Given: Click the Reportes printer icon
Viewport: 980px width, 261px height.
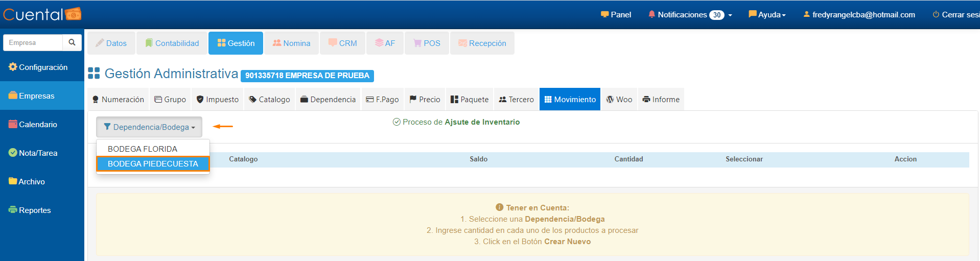Looking at the screenshot, I should (x=13, y=210).
